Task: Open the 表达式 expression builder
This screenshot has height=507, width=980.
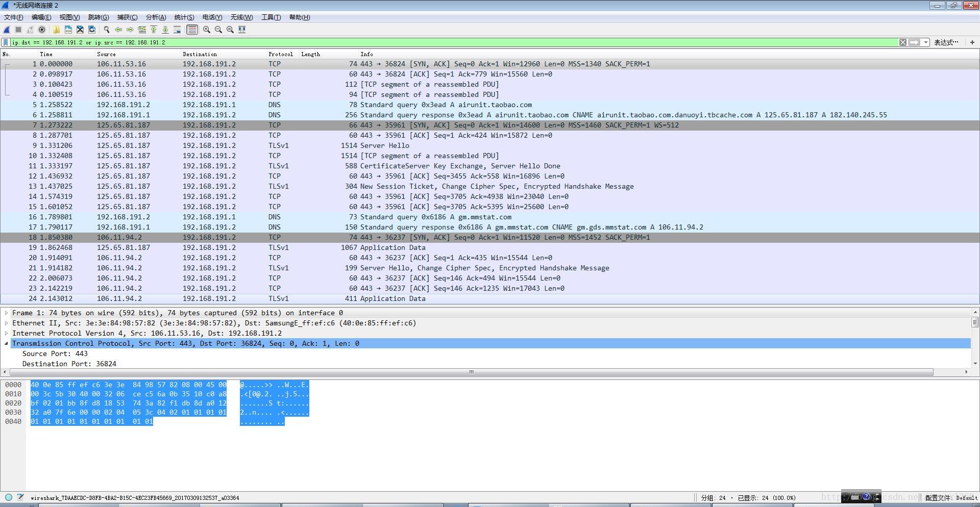Action: click(x=946, y=42)
